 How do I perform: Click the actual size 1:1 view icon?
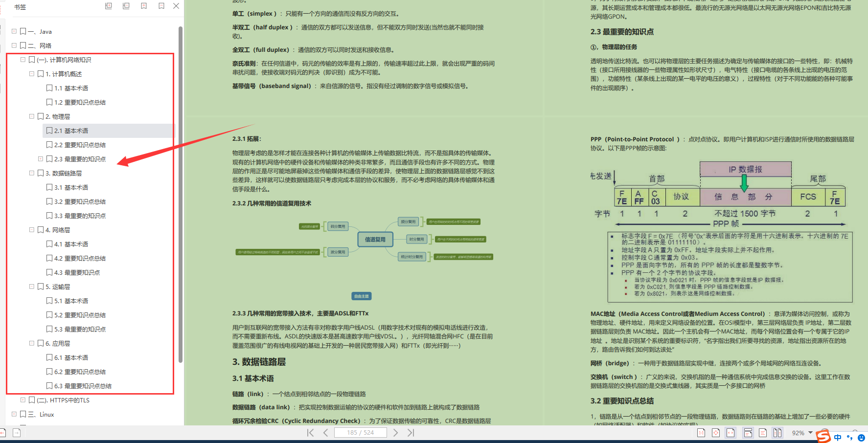coord(701,433)
